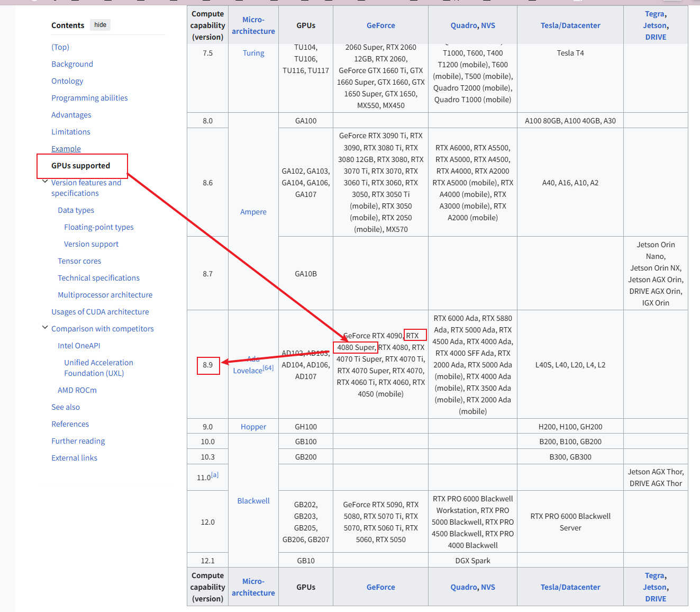700x612 pixels.
Task: Open See also section
Action: pyautogui.click(x=66, y=407)
